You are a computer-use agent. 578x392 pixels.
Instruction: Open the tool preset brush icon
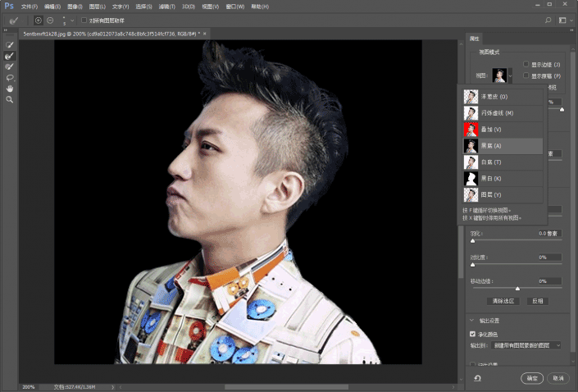[14, 21]
